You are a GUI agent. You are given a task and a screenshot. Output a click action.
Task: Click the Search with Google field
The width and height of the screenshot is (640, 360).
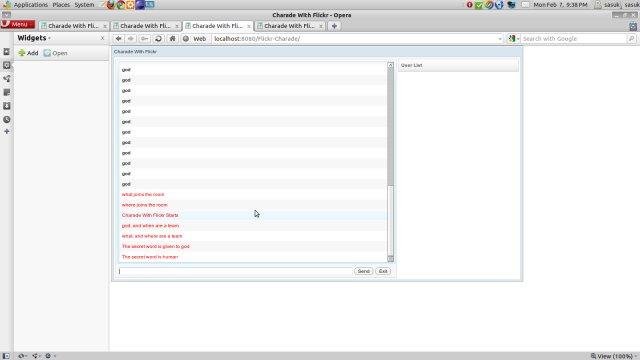pos(573,39)
